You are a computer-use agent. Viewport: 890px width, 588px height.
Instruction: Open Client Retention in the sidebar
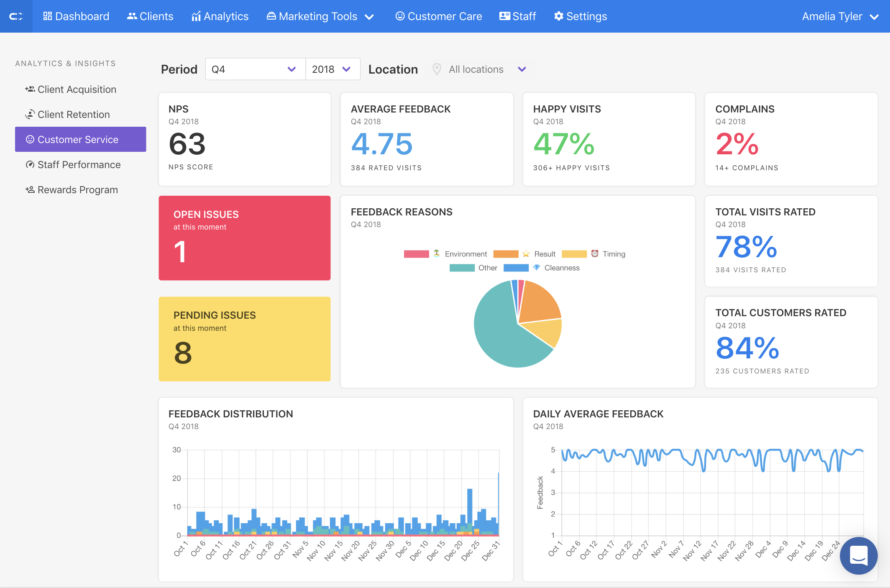point(74,115)
